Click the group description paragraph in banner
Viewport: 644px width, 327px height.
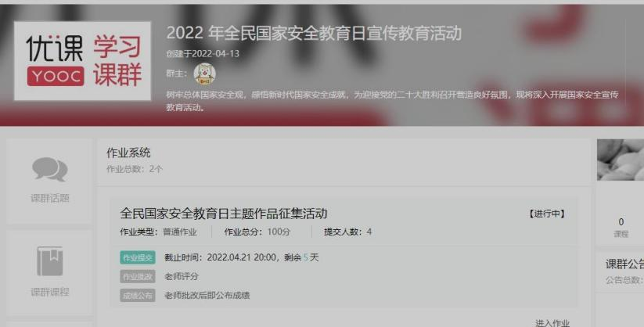tap(392, 101)
